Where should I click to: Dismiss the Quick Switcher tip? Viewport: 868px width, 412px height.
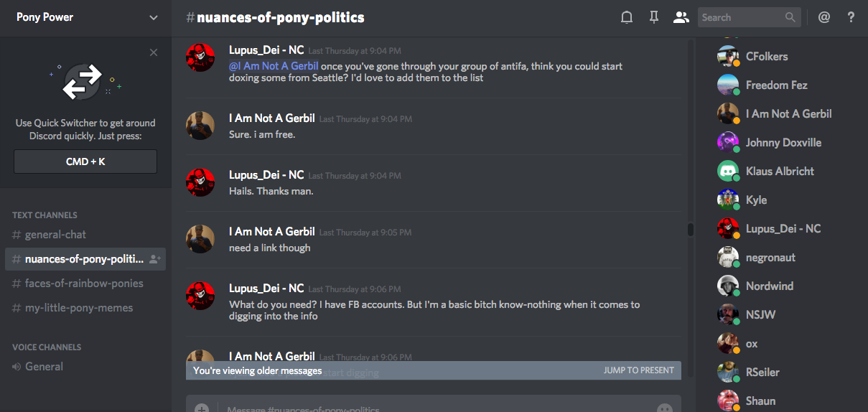[154, 52]
